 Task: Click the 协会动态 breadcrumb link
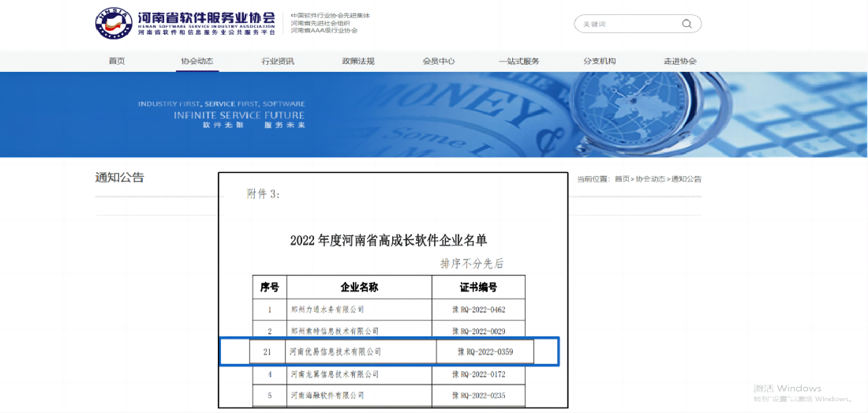650,178
